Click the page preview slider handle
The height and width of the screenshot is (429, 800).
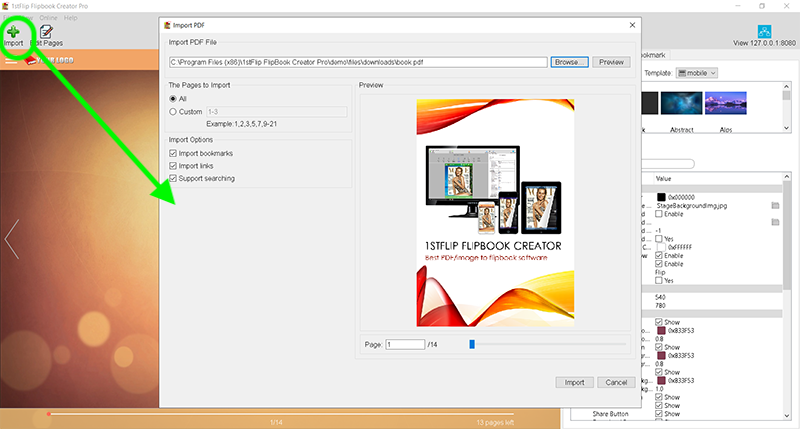click(x=472, y=344)
